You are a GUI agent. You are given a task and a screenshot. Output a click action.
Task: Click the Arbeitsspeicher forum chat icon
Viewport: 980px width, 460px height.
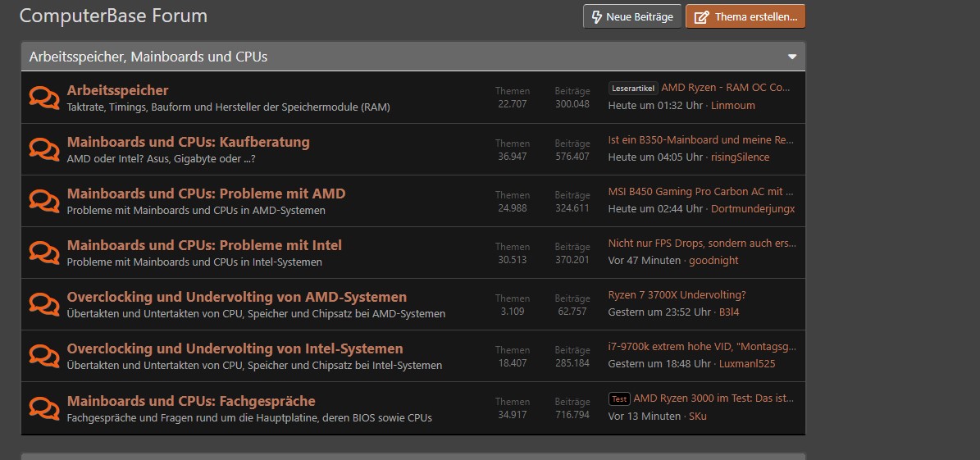tap(43, 98)
